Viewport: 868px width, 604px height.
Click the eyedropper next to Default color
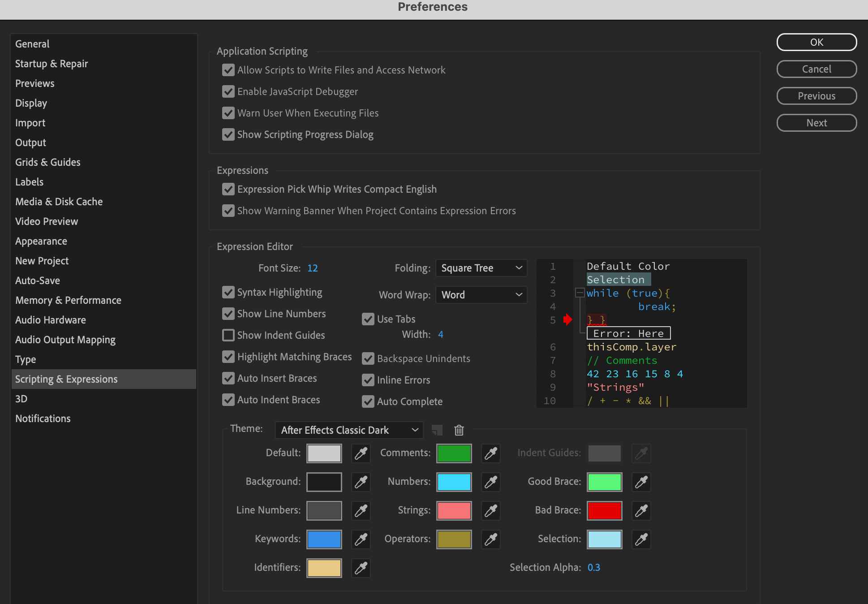[x=361, y=453]
